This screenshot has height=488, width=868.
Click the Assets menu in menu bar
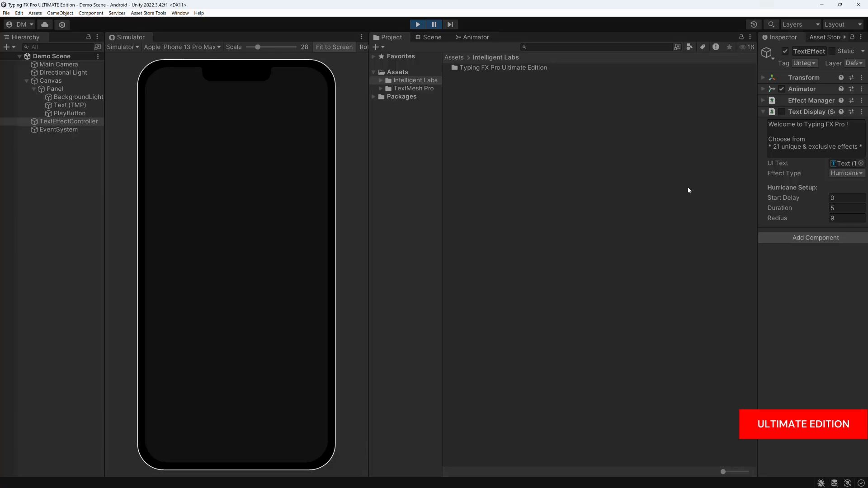coord(33,13)
